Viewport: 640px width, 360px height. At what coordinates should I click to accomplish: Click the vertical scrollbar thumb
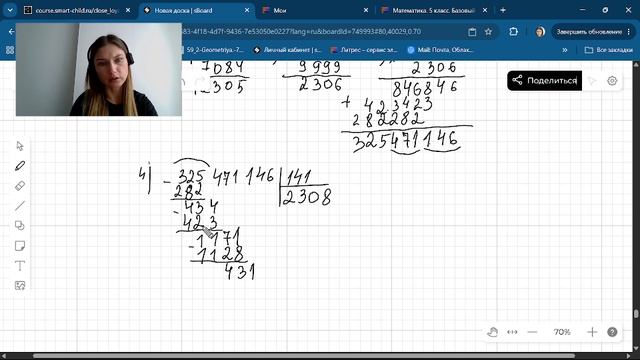(x=636, y=313)
